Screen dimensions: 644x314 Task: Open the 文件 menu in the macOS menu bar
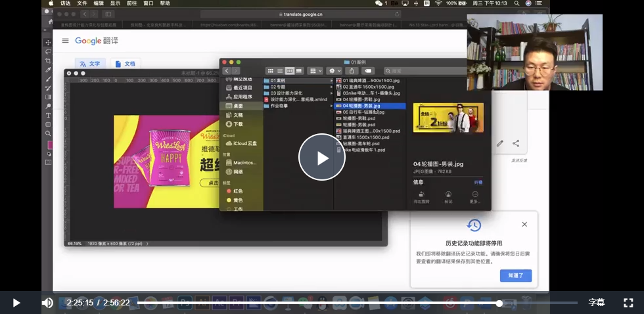click(82, 3)
